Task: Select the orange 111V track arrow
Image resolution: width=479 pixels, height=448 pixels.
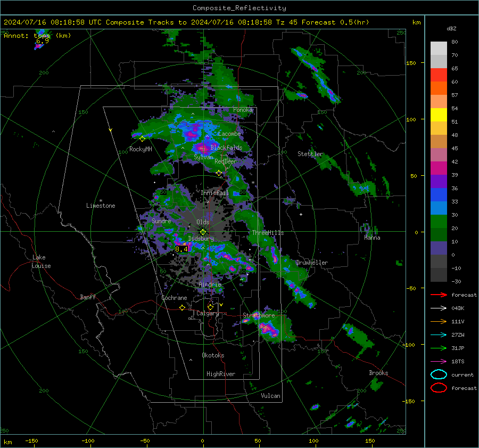Action: click(439, 321)
